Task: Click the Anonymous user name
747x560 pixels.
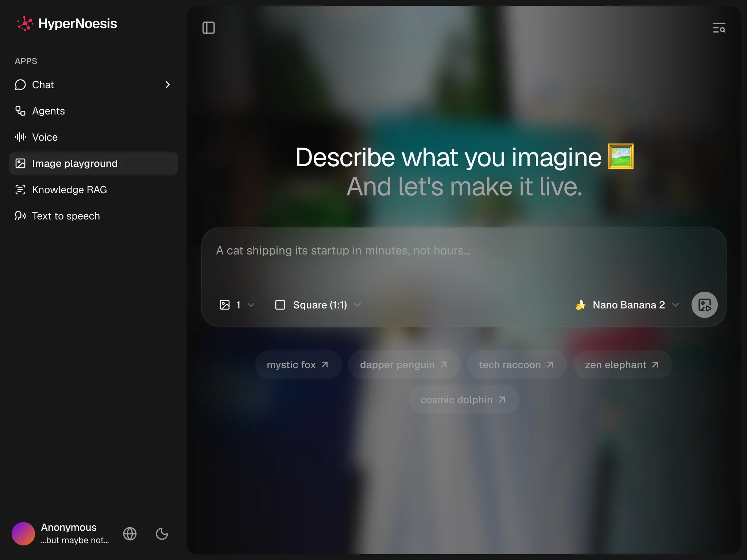Action: coord(69,528)
